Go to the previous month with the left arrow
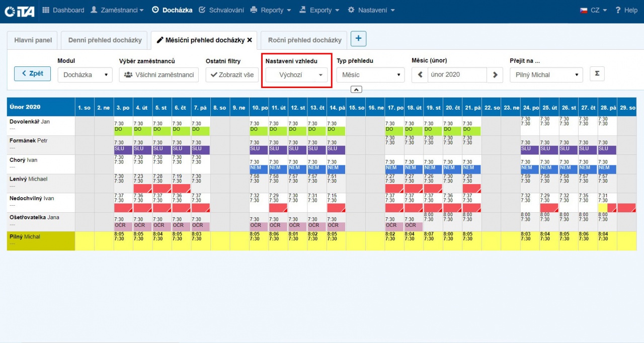644x343 pixels. [x=420, y=75]
